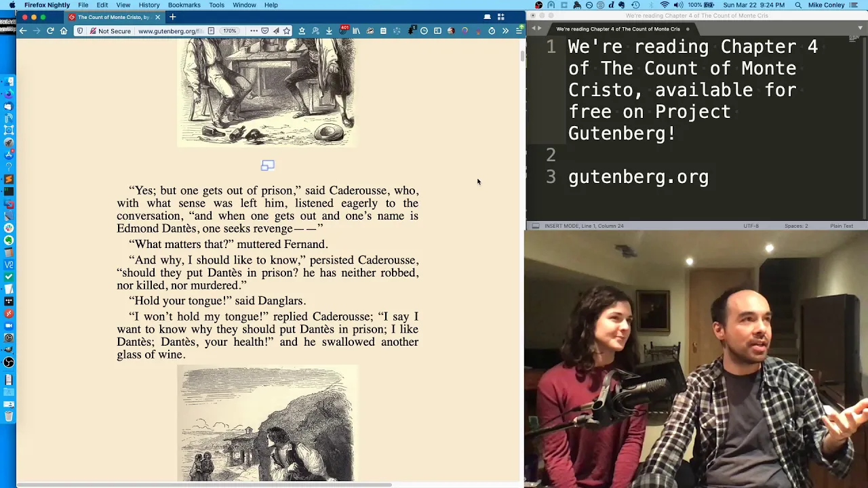Viewport: 868px width, 488px height.
Task: Open the Firefox home page
Action: [64, 30]
